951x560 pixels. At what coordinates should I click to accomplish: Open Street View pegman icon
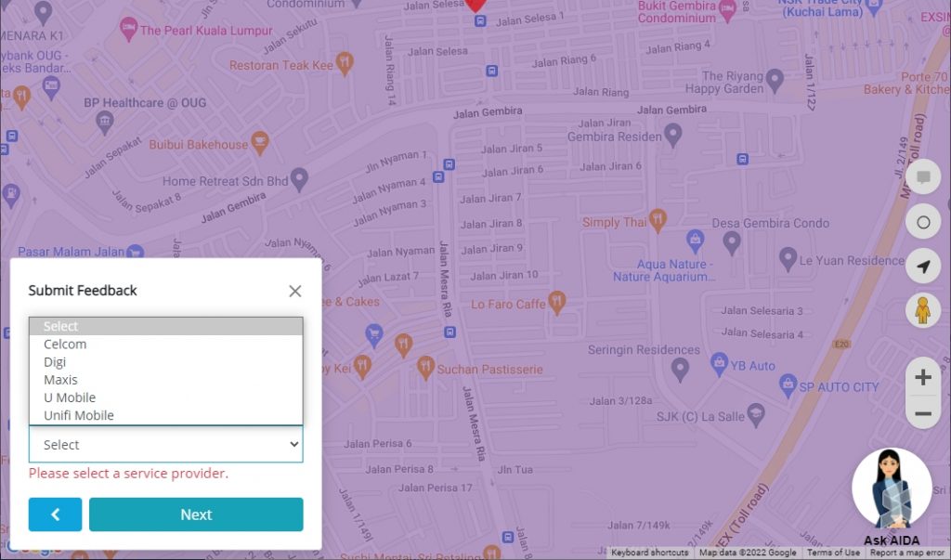pos(922,310)
